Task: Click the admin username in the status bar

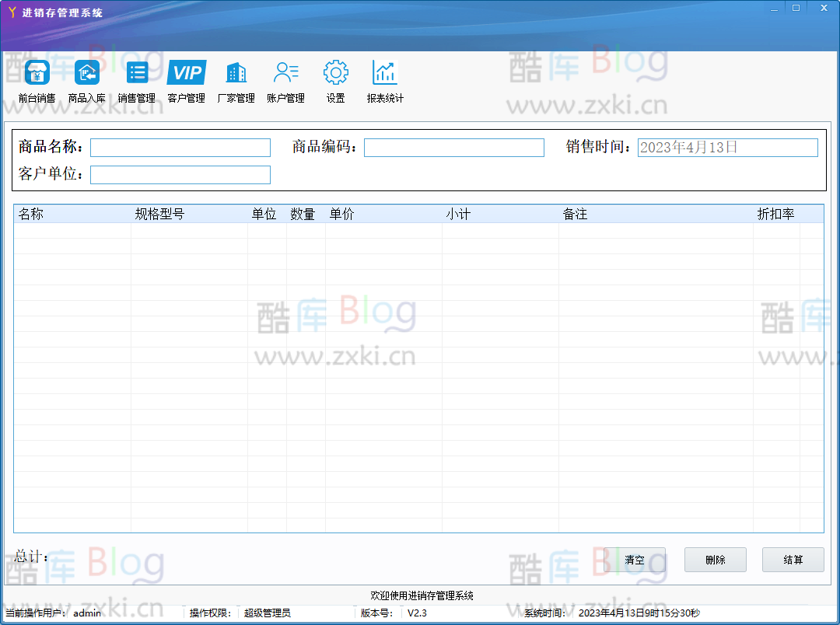Action: 86,613
